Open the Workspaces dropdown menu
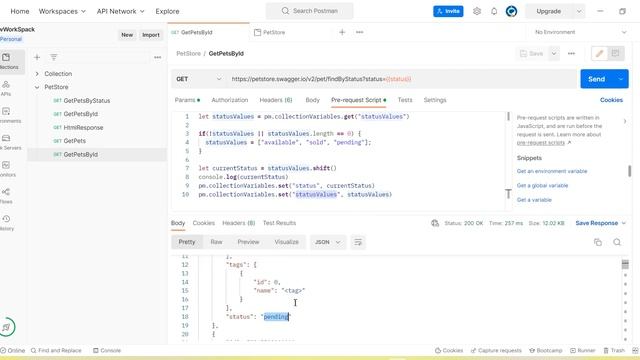Screen dimensions: 640x360 pos(62,11)
